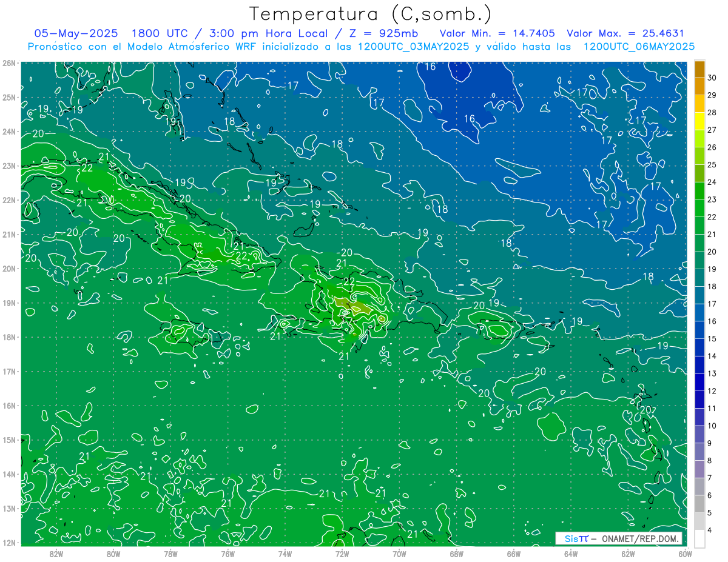728x562 pixels.
Task: Select the date text "05-May-2025"
Action: click(76, 33)
